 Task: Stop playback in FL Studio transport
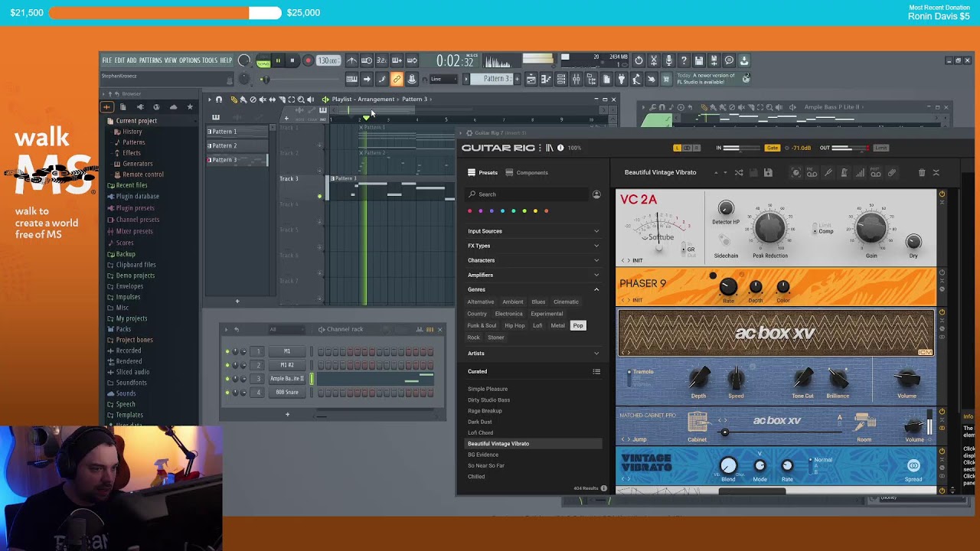pyautogui.click(x=292, y=60)
